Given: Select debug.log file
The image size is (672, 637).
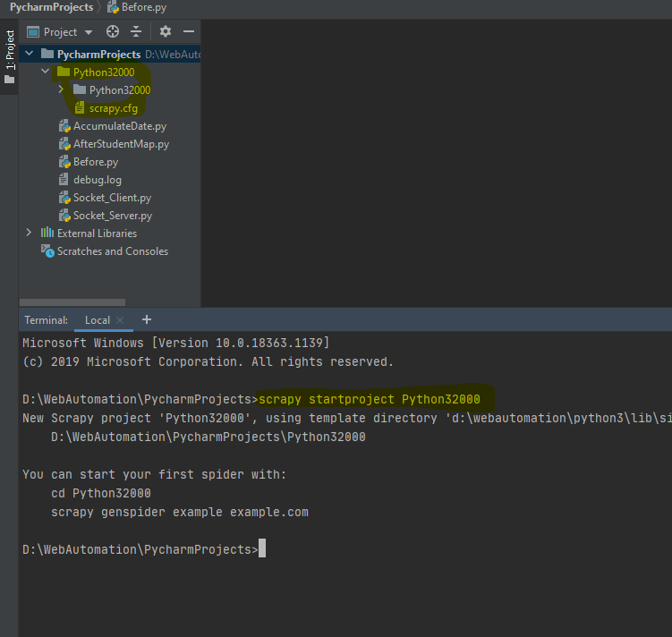Looking at the screenshot, I should click(x=98, y=180).
